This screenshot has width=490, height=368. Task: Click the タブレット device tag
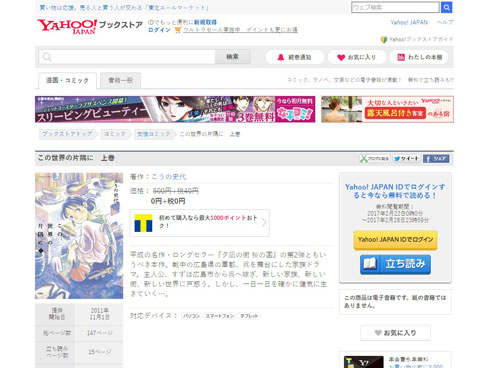point(249,316)
